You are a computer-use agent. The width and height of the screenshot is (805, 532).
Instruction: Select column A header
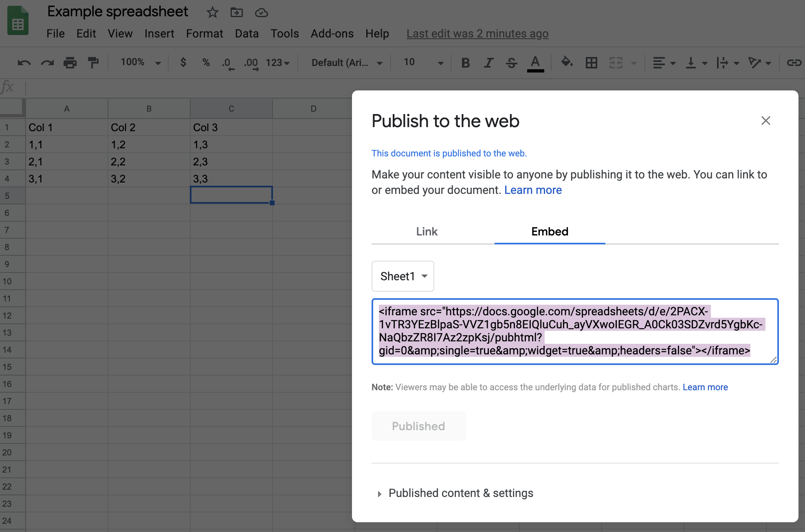(x=67, y=109)
